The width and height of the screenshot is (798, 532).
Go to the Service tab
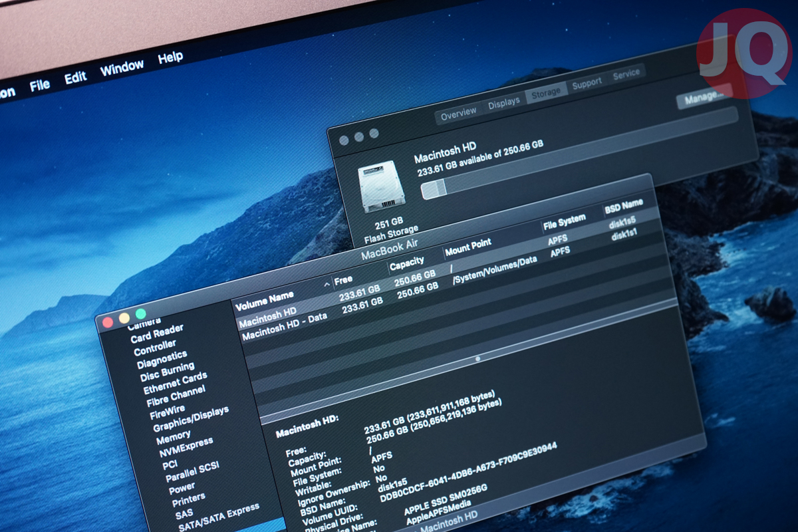click(x=626, y=74)
